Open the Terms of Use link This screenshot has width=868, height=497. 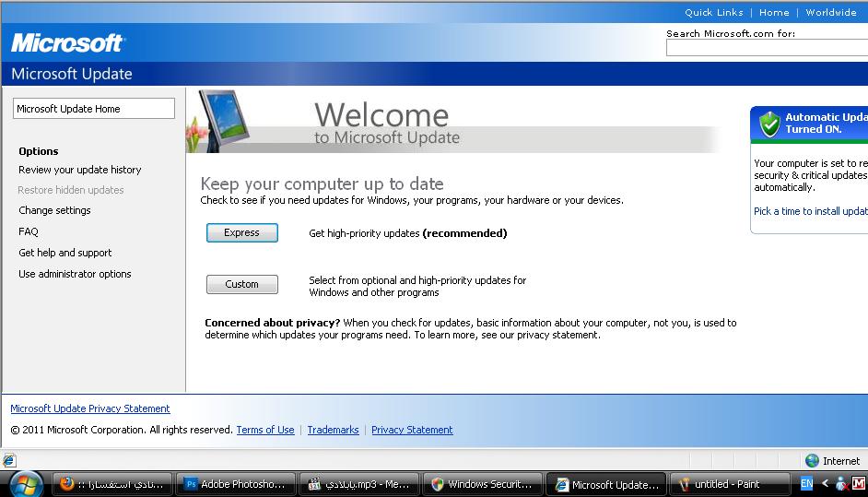pyautogui.click(x=265, y=430)
